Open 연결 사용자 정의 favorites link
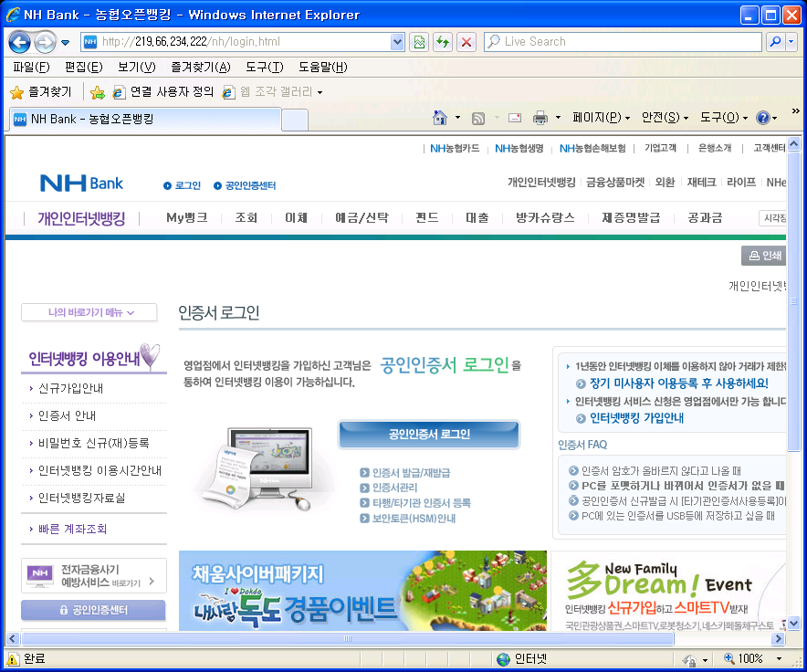This screenshot has width=807, height=672. tap(163, 92)
